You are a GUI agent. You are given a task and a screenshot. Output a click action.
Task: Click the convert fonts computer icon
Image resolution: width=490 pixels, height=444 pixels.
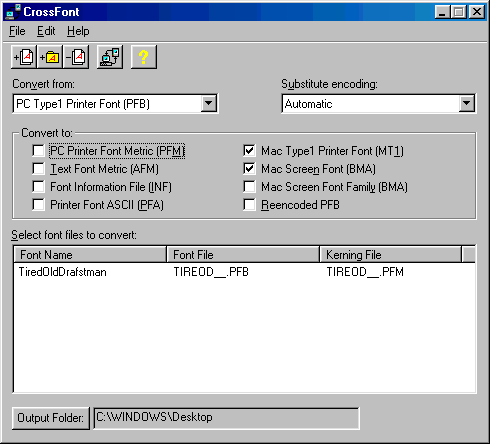click(x=110, y=57)
